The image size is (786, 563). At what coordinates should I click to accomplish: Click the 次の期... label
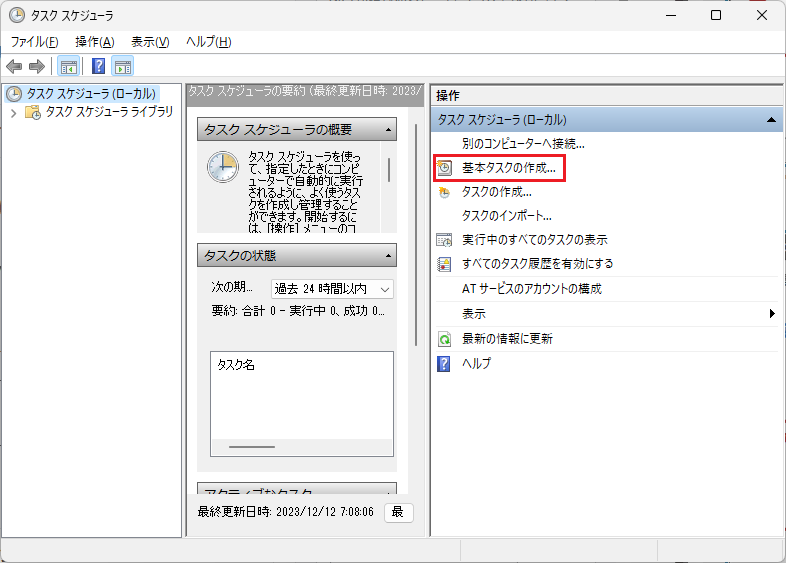(232, 287)
